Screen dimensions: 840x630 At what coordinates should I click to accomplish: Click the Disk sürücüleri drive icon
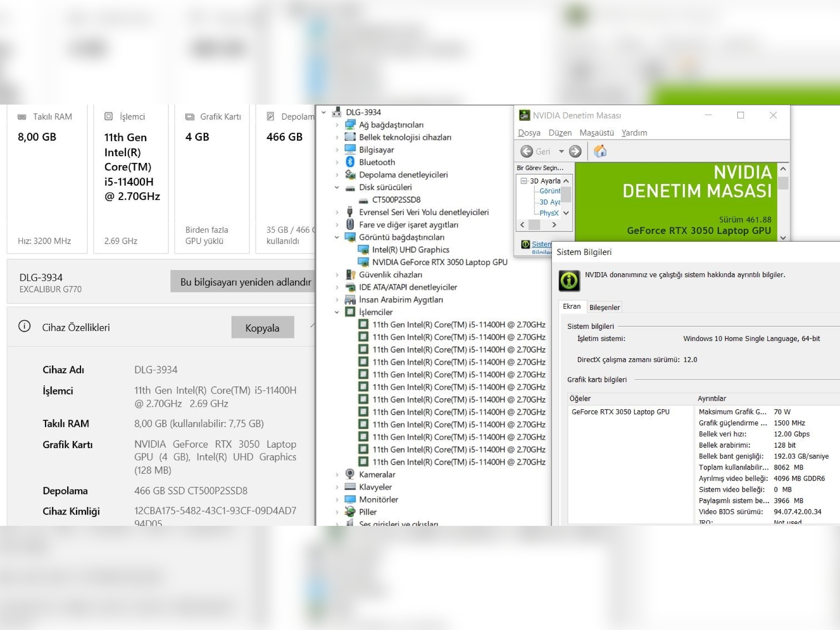tap(350, 188)
